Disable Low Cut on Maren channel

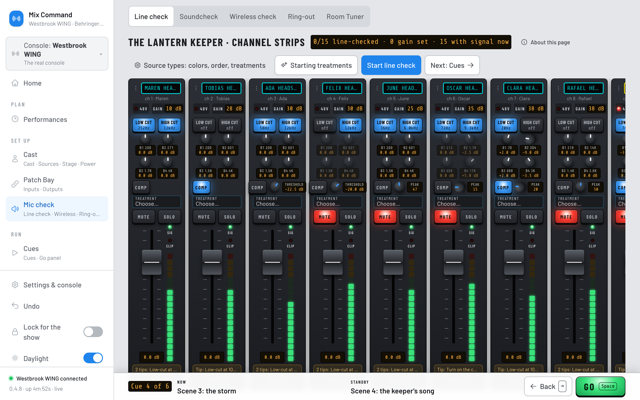click(143, 125)
